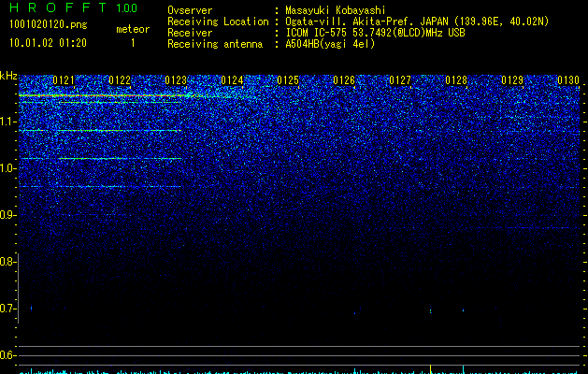Click observer name Masayuki Kobayashi
Viewport: 588px width, 374px height.
pyautogui.click(x=336, y=10)
